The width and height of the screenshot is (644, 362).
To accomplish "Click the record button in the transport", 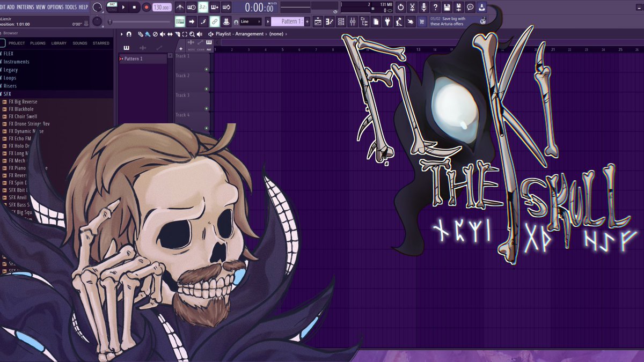I will pyautogui.click(x=147, y=6).
